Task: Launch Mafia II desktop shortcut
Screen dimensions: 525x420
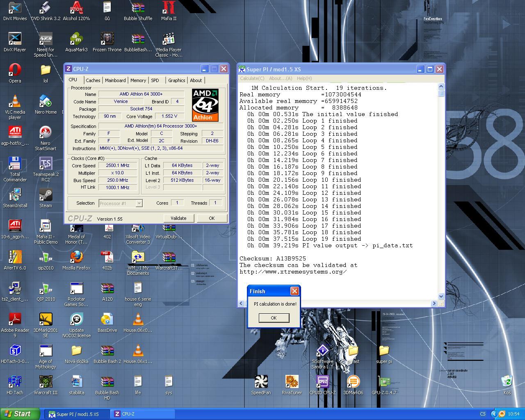Action: (x=169, y=11)
